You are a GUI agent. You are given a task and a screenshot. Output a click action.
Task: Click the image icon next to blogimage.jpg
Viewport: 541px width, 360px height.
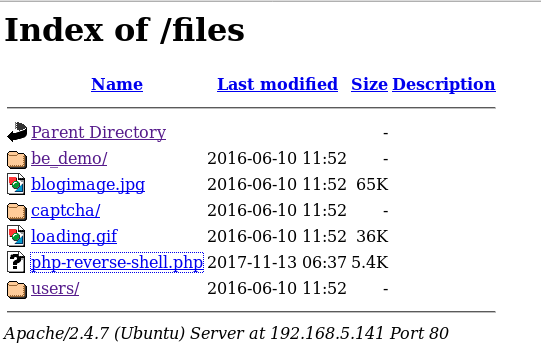[16, 184]
